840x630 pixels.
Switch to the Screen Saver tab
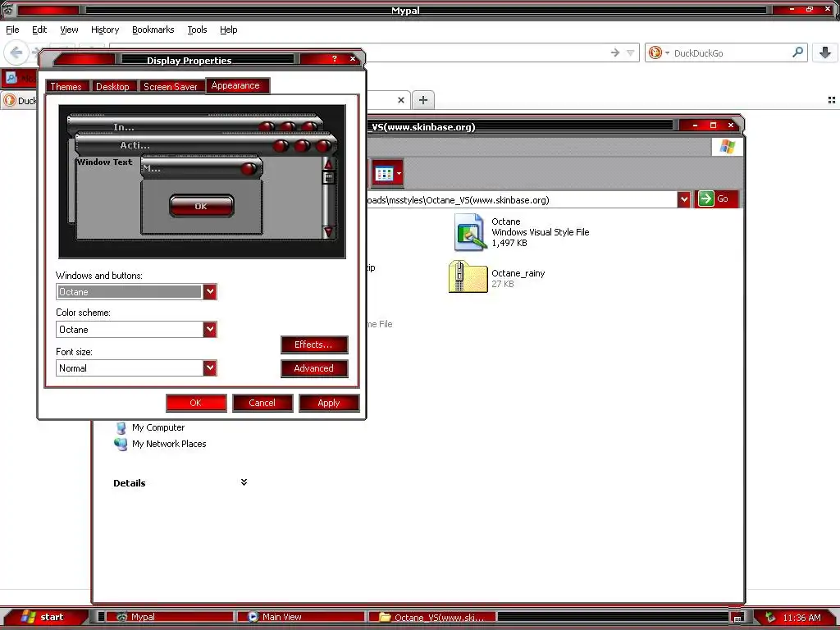tap(171, 86)
